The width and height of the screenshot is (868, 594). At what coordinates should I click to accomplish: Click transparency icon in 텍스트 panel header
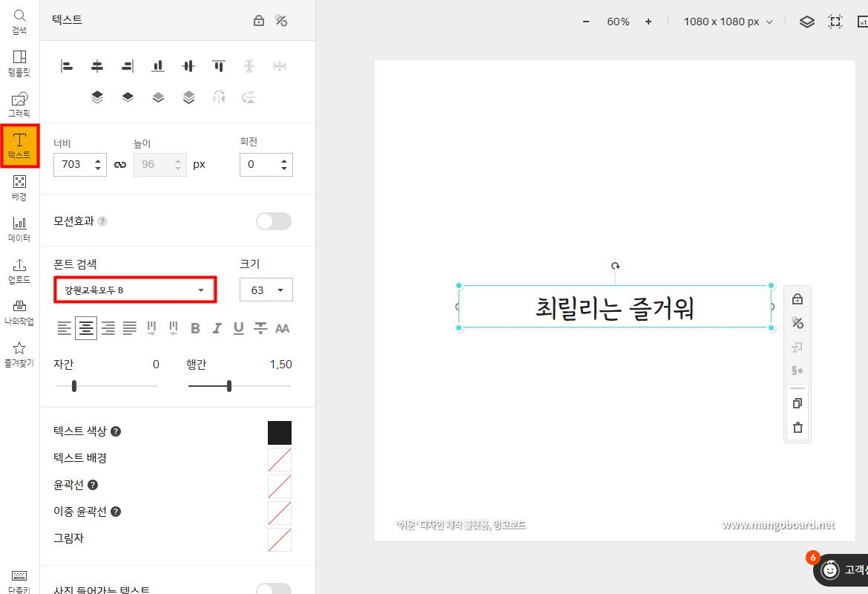tap(281, 21)
